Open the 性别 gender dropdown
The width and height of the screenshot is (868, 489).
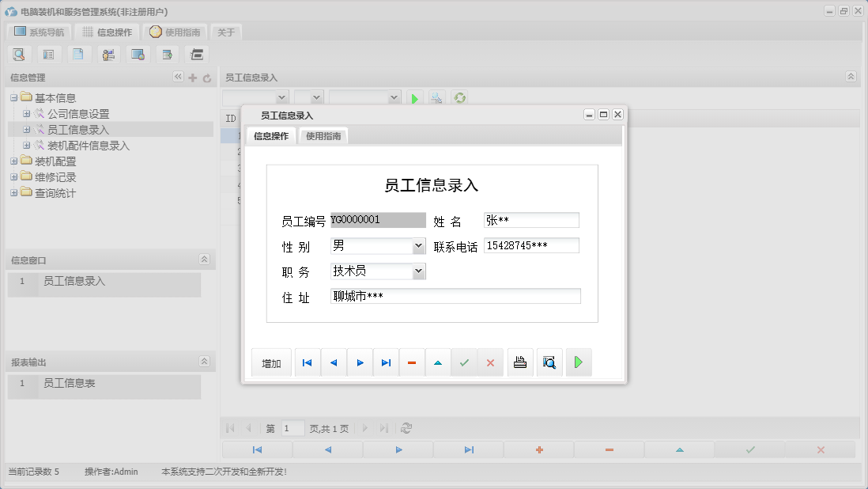coord(420,245)
